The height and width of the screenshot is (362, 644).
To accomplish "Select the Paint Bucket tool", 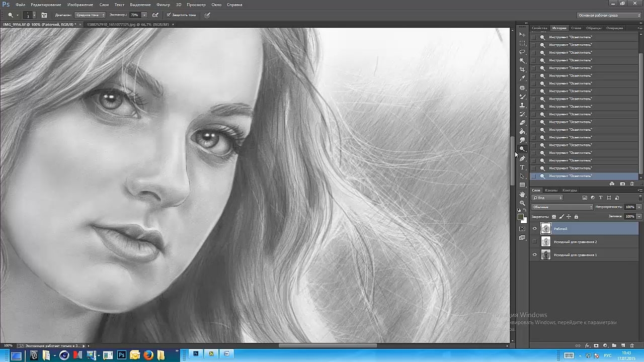I will pos(522,132).
